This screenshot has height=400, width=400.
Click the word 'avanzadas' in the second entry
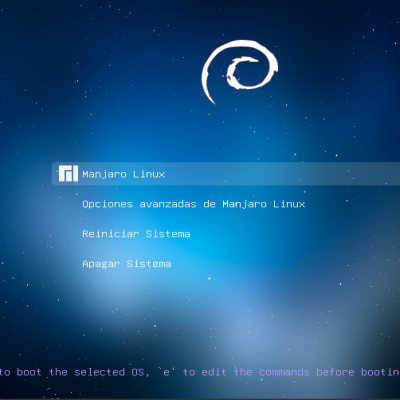click(x=168, y=204)
